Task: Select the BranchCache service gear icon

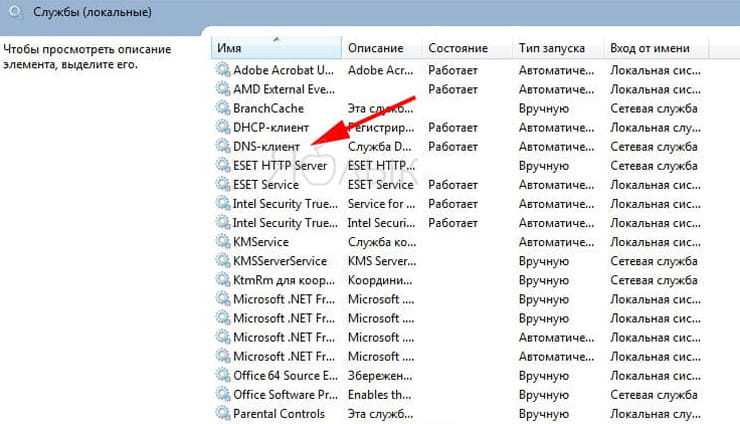Action: tap(223, 108)
